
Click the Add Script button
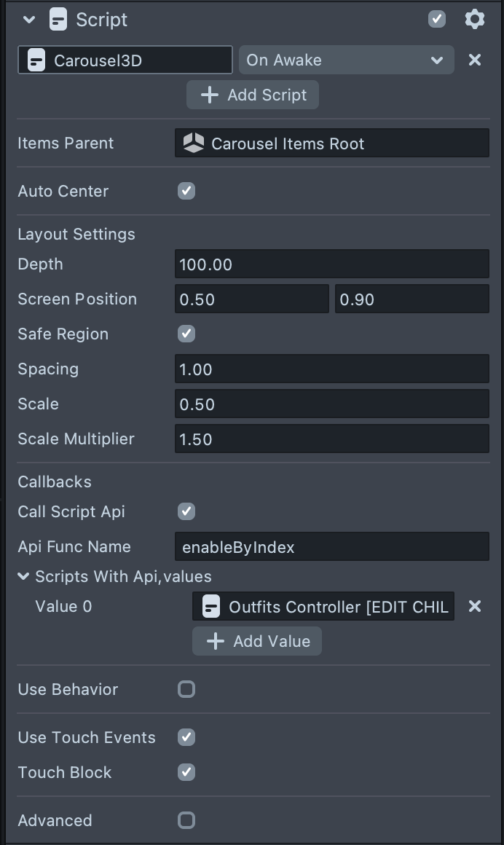[x=253, y=95]
